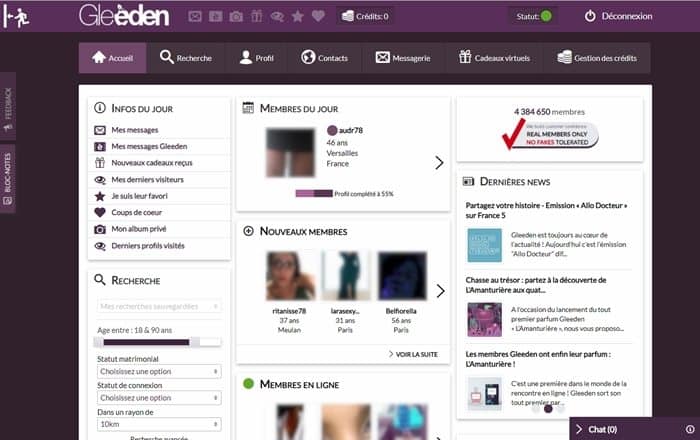Viewport: 700px width, 440px height.
Task: Go to the Accueil tab
Action: point(112,58)
